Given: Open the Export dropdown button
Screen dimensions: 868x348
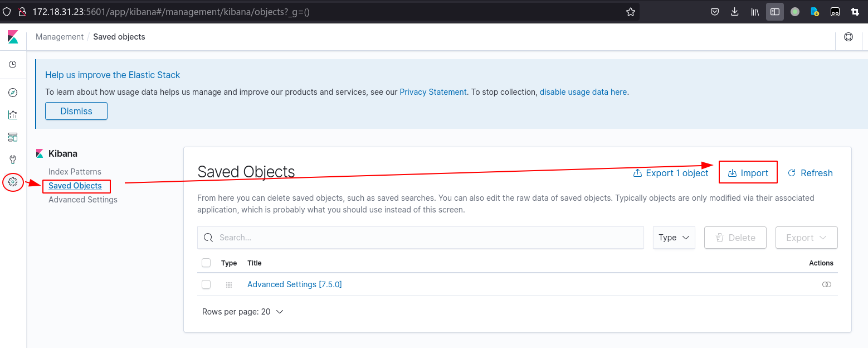Looking at the screenshot, I should 807,238.
